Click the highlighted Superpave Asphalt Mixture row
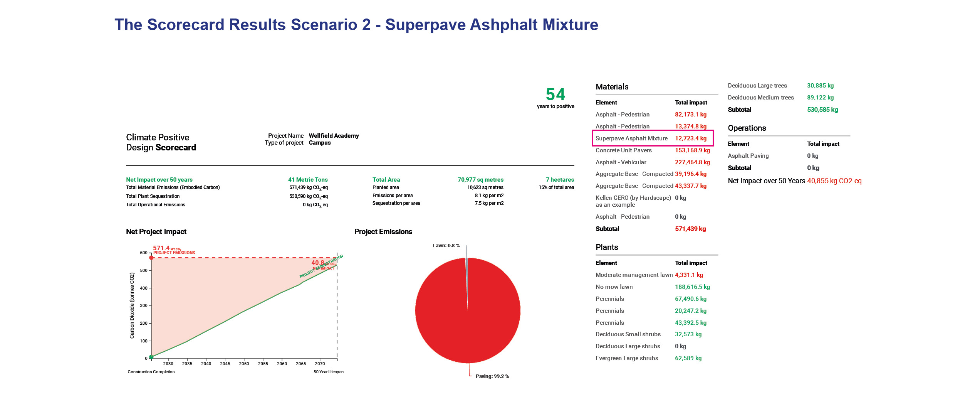 tap(652, 138)
